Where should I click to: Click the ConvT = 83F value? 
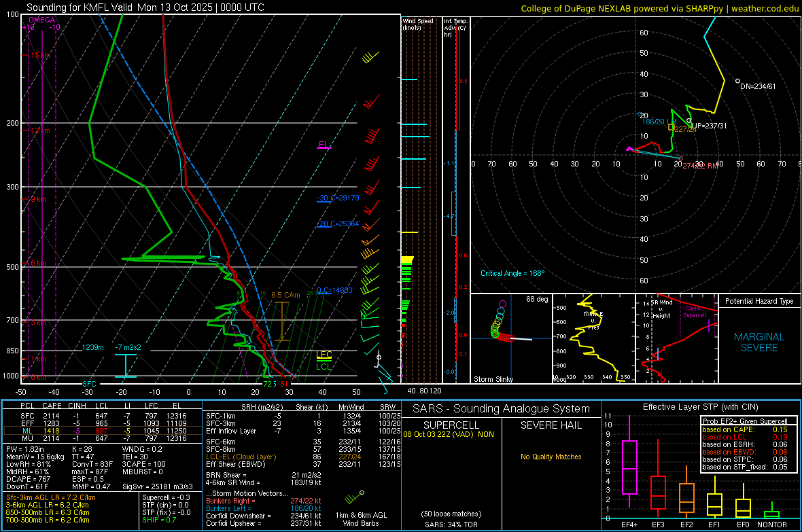[92, 465]
